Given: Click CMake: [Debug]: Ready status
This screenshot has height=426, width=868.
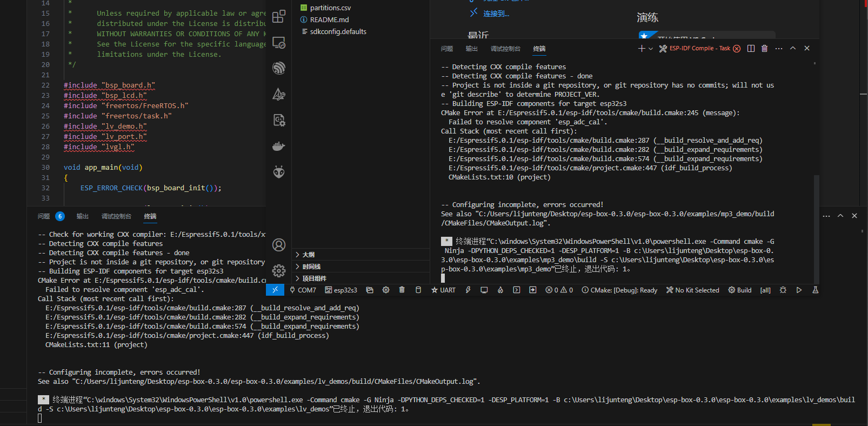Looking at the screenshot, I should tap(619, 290).
